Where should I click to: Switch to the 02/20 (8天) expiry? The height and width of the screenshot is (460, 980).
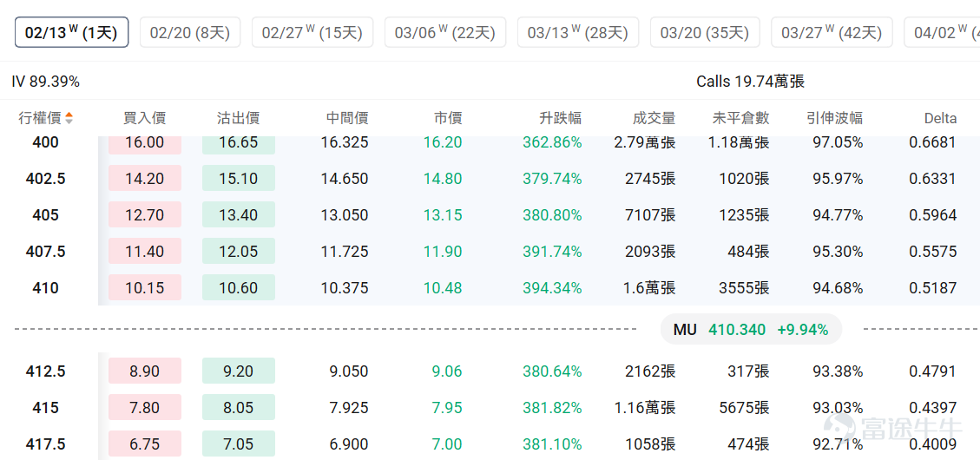coord(190,32)
